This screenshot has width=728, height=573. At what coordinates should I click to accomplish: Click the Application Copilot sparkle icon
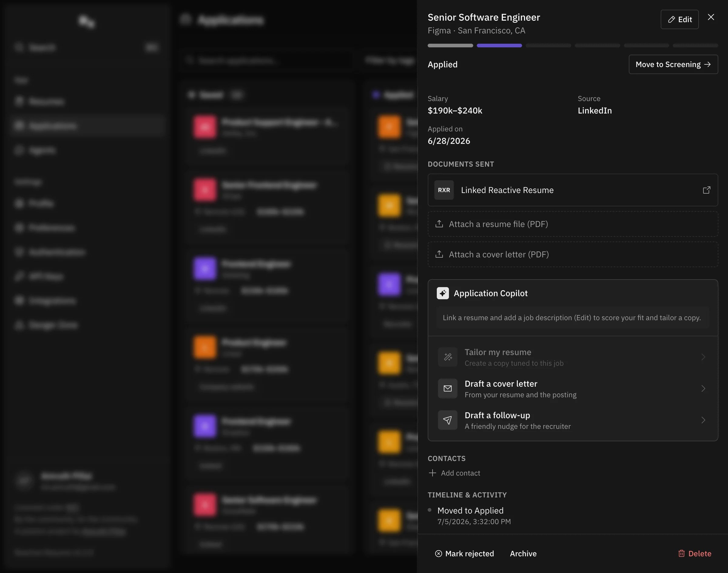[x=442, y=293]
